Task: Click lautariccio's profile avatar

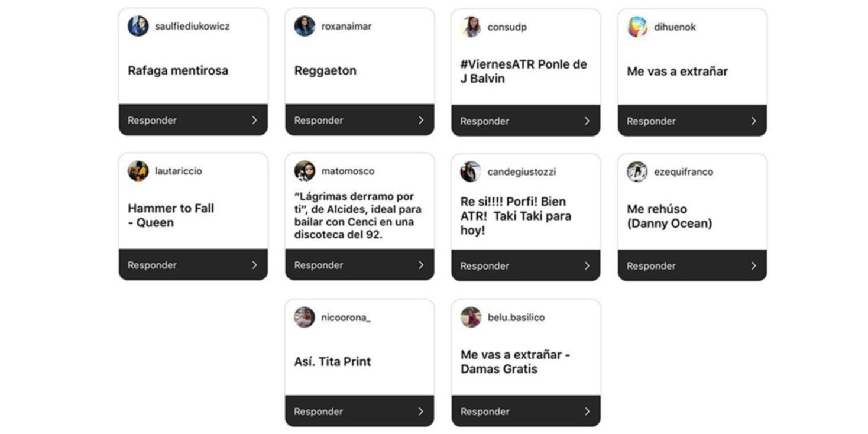Action: click(x=138, y=171)
